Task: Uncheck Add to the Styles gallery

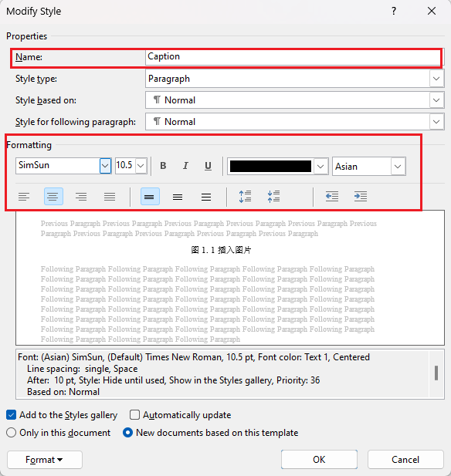Action: coord(12,415)
